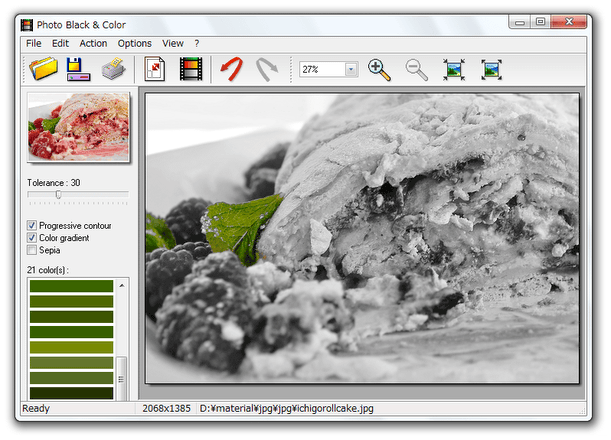
Task: Print the photo with the printer icon
Action: pyautogui.click(x=113, y=69)
